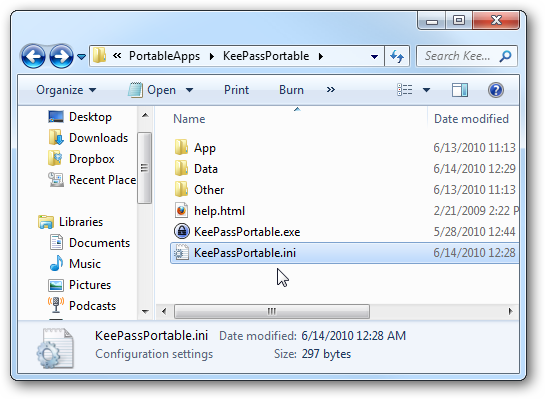Click PortableApps in the address path
The width and height of the screenshot is (545, 399).
coord(164,56)
